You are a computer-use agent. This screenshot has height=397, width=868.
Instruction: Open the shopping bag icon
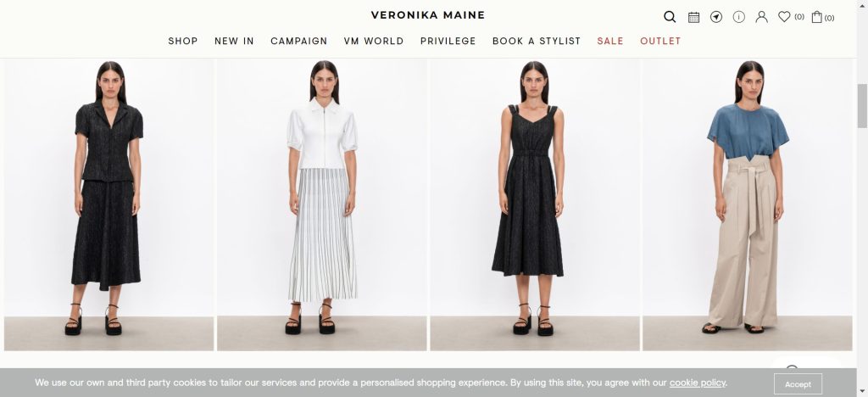pyautogui.click(x=816, y=17)
